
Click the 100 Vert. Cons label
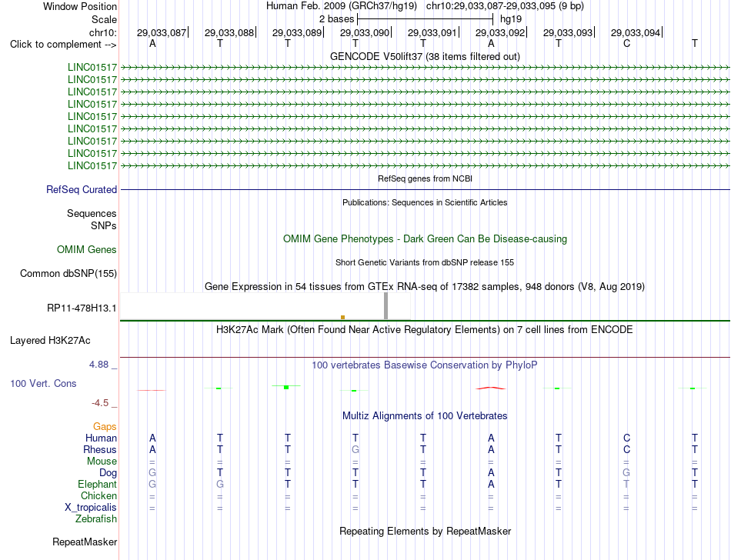point(43,383)
